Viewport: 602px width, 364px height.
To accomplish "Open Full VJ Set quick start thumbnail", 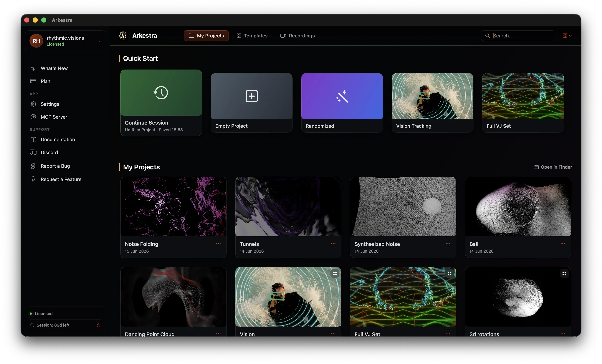I will [x=523, y=96].
